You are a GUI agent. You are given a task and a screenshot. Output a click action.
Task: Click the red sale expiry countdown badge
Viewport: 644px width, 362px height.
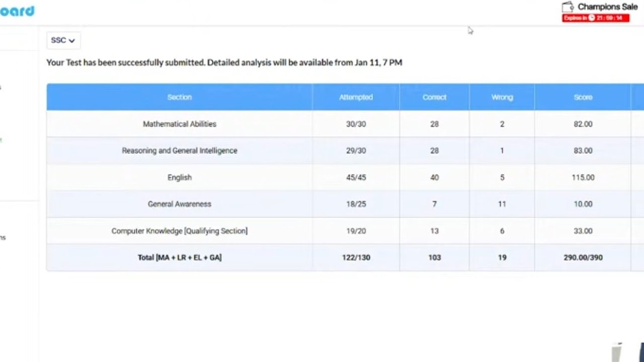tap(596, 18)
